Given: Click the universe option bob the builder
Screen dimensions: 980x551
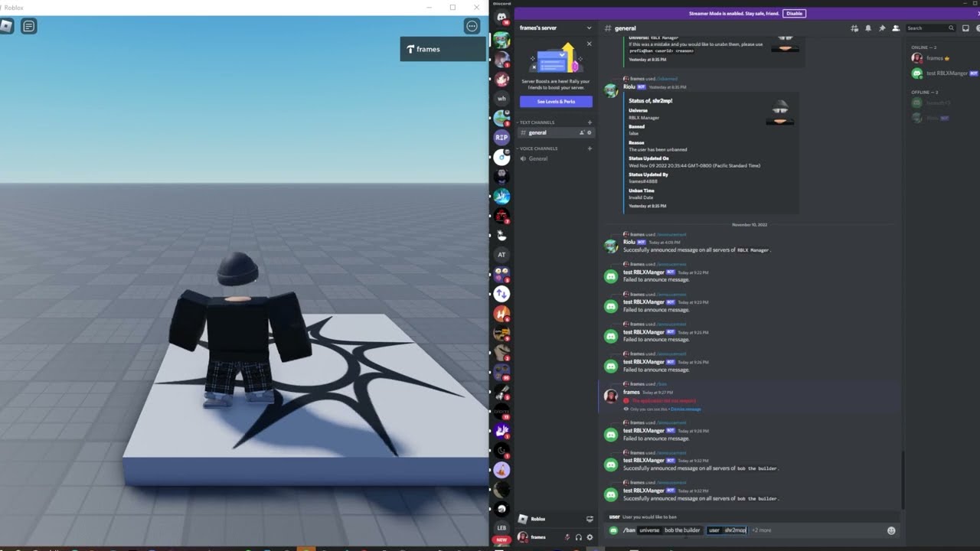Looking at the screenshot, I should 670,530.
